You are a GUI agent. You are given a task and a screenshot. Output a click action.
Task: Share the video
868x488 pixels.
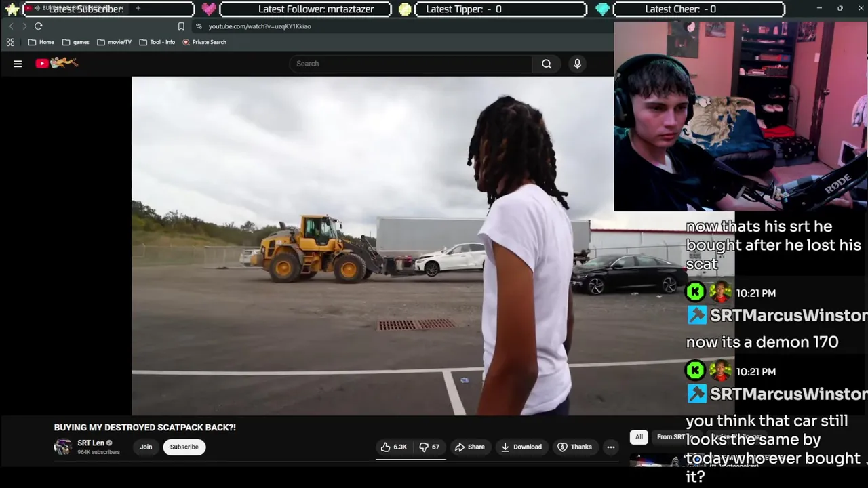pos(470,447)
